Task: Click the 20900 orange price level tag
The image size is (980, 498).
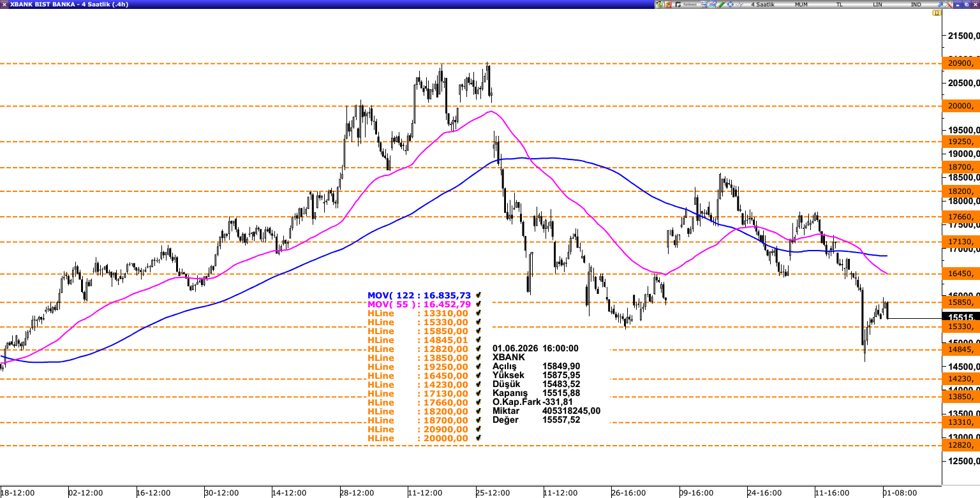Action: pyautogui.click(x=960, y=62)
